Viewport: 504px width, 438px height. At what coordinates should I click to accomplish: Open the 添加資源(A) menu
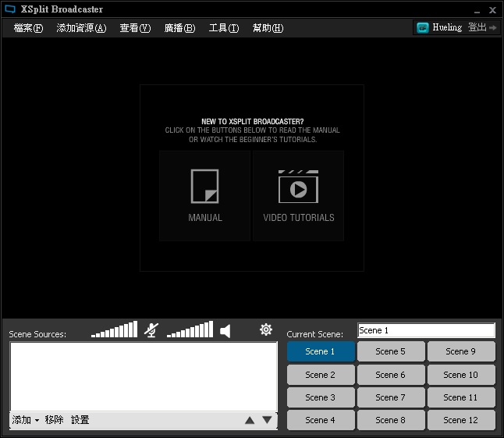click(81, 28)
